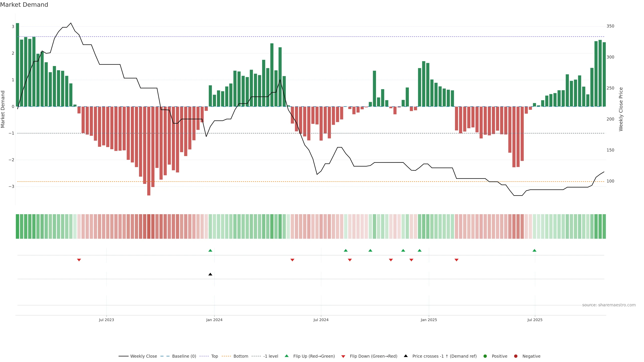This screenshot has width=644, height=362.
Task: Click the Jan 2025 axis label
Action: pyautogui.click(x=429, y=320)
